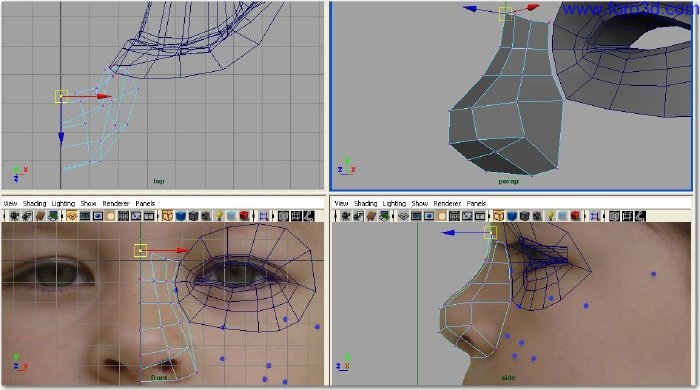Viewport: 700px width, 390px height.
Task: Toggle field chart in side panel toolbar
Action: pyautogui.click(x=454, y=216)
